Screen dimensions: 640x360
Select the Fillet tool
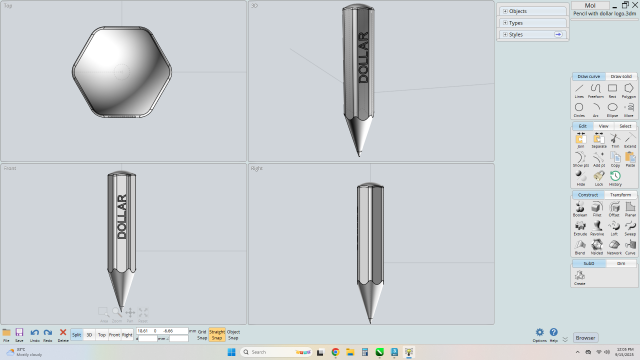597,209
